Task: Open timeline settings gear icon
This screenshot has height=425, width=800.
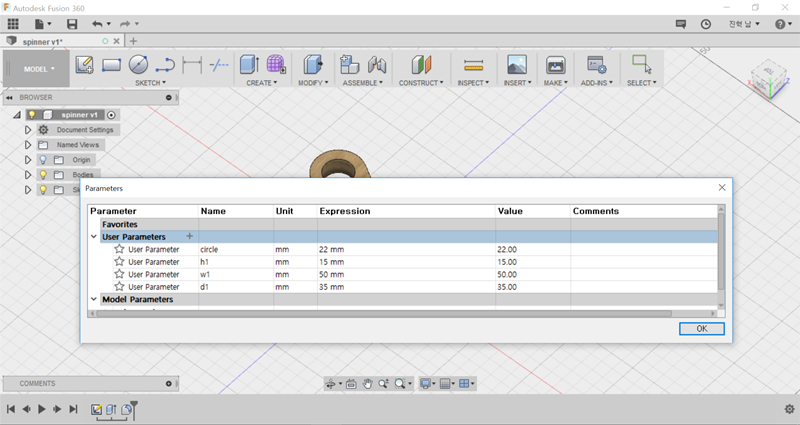Action: click(789, 409)
